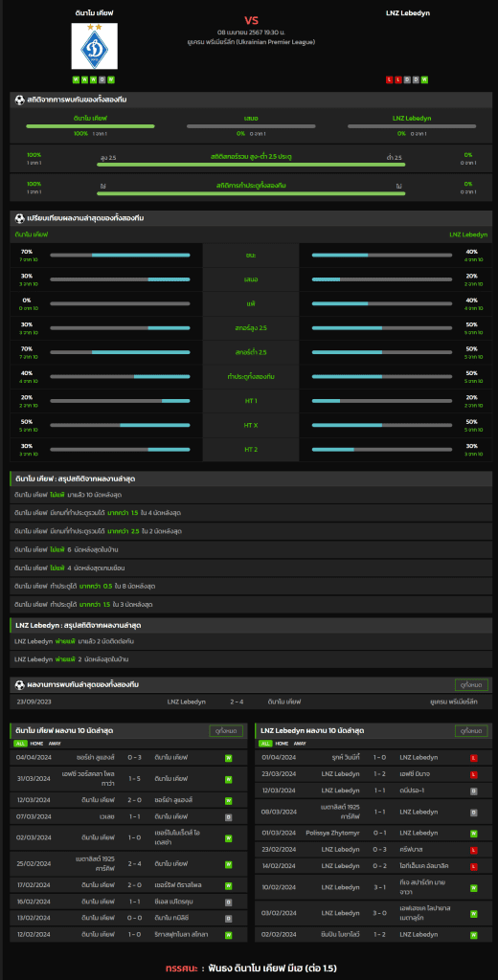Click the W badge on the 17/02/2024 match row
Viewport: 498px width, 980px height.
[228, 885]
